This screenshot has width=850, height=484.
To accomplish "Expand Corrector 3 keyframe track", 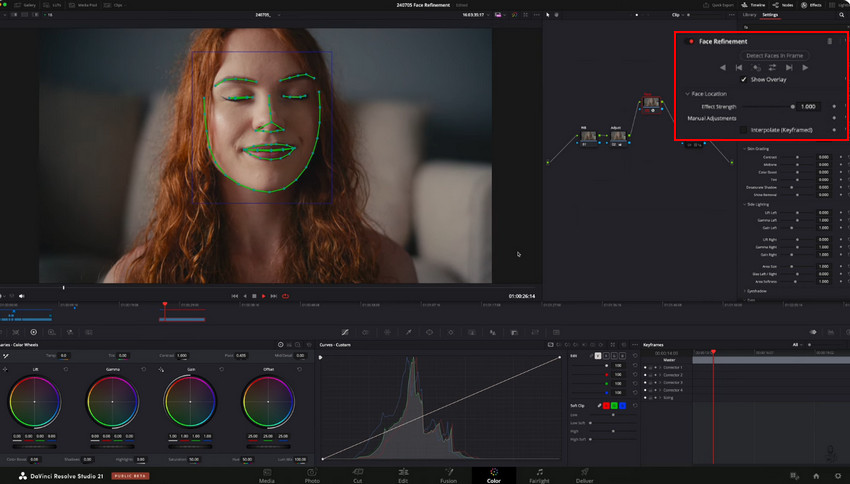I will point(660,383).
